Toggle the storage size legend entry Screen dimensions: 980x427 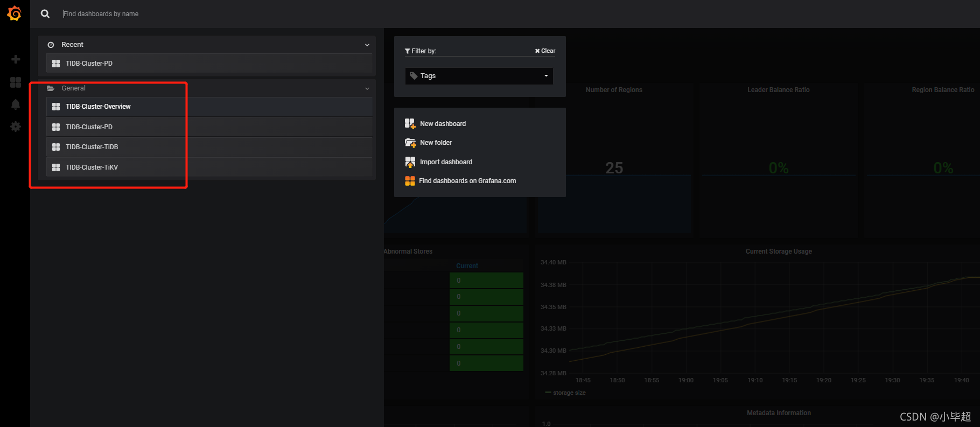(x=569, y=393)
